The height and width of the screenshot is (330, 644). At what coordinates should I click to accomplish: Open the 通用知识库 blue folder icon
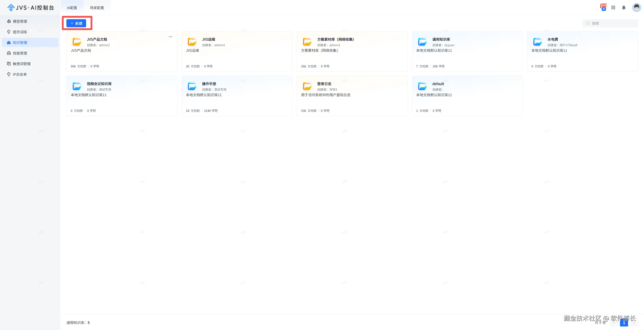coord(422,42)
